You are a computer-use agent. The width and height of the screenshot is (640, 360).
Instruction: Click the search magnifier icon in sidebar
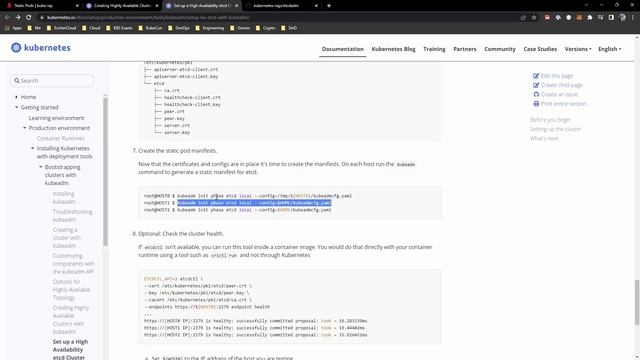17,80
